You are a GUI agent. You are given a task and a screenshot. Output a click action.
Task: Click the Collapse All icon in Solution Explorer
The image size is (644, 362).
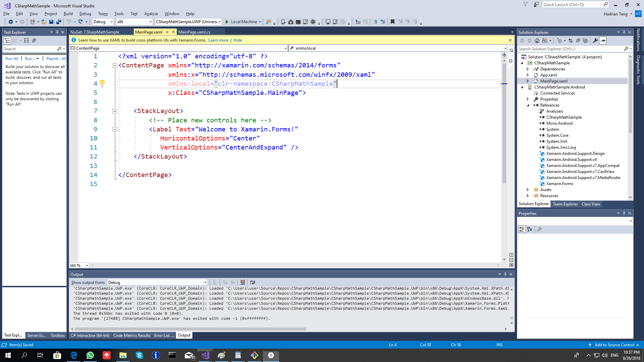coord(578,41)
